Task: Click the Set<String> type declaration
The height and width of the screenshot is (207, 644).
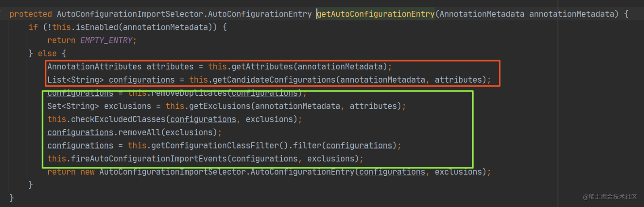Action: pos(73,106)
